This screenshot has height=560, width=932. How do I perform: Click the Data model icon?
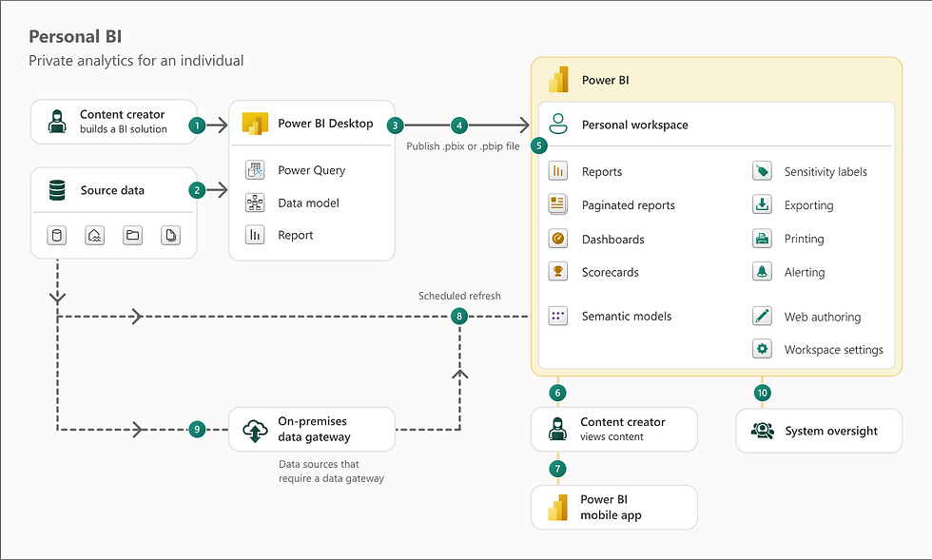255,203
